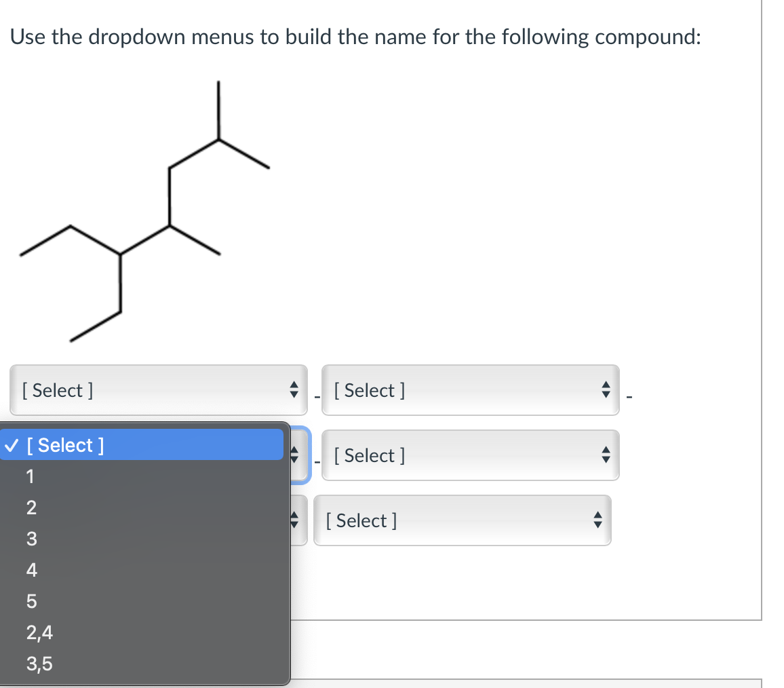Image resolution: width=784 pixels, height=688 pixels.
Task: Open the top-right Select dropdown
Action: pyautogui.click(x=470, y=390)
